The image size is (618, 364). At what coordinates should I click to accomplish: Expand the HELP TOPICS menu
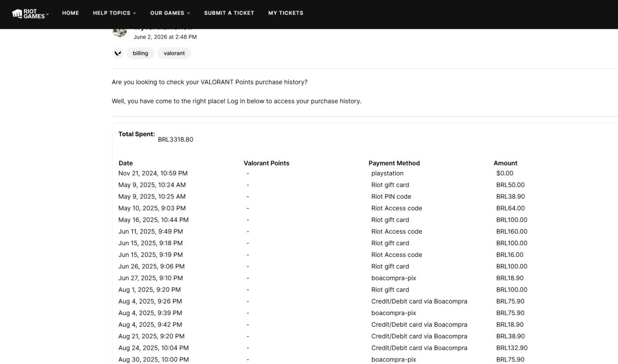[114, 13]
